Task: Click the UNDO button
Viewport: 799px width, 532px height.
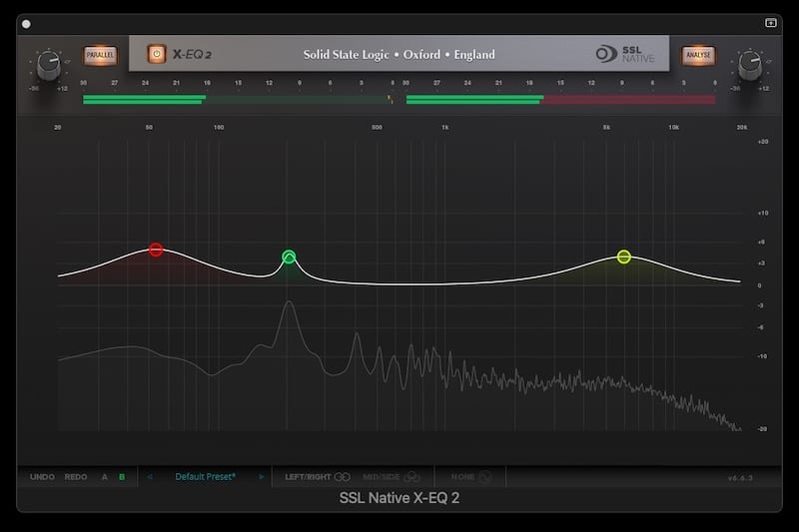Action: [x=42, y=477]
